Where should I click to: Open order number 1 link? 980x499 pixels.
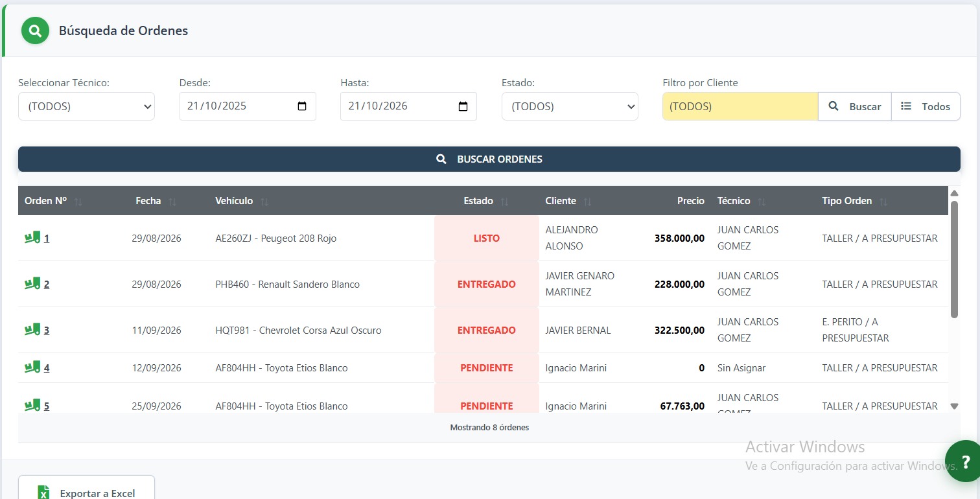pos(47,238)
